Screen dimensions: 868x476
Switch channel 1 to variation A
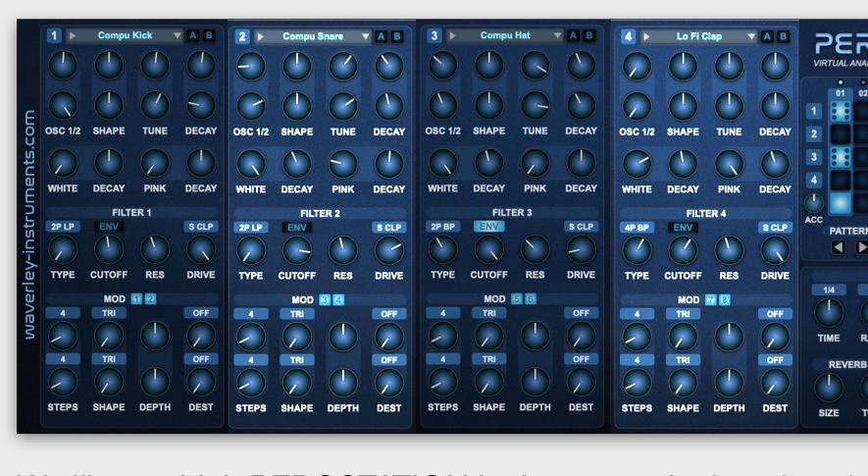[x=192, y=35]
